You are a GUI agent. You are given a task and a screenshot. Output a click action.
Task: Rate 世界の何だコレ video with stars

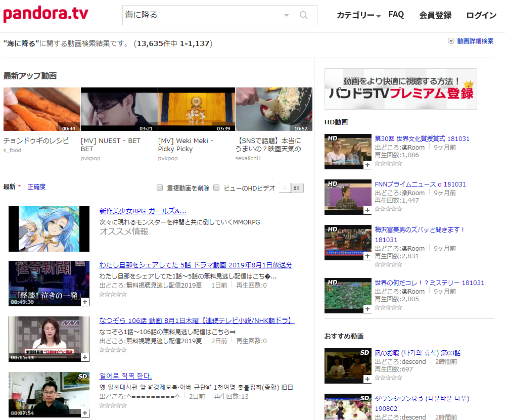tap(388, 307)
